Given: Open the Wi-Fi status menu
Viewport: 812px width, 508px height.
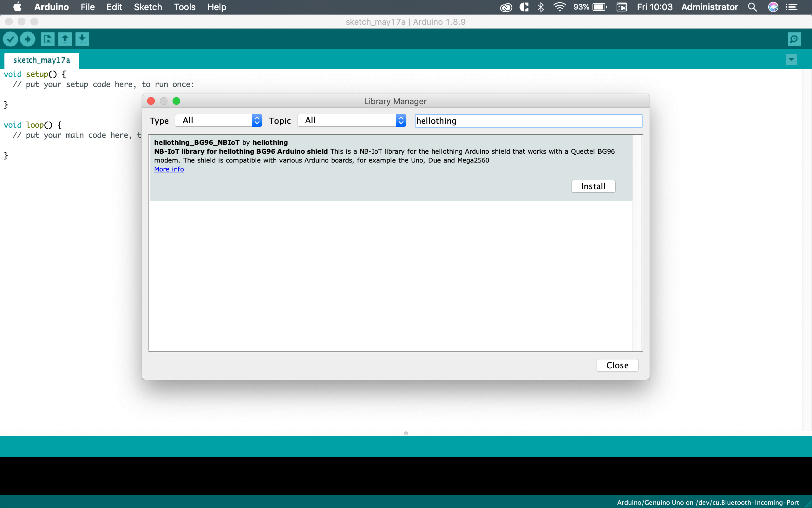Looking at the screenshot, I should pyautogui.click(x=560, y=7).
